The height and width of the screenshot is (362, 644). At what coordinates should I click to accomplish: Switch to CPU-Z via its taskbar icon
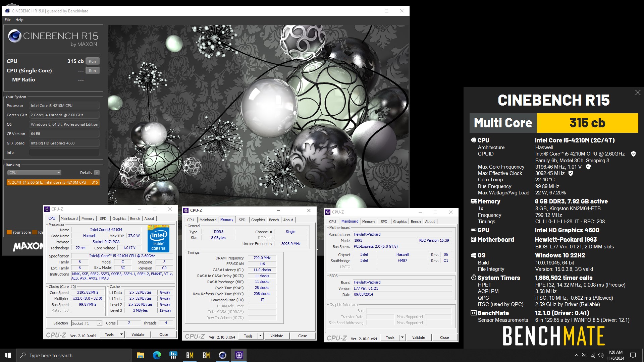[x=239, y=355]
